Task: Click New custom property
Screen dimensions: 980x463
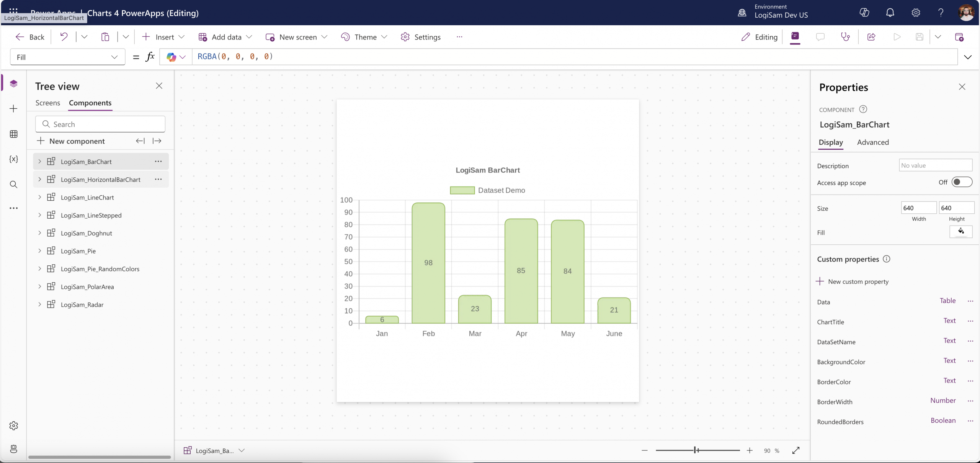Action: [853, 281]
